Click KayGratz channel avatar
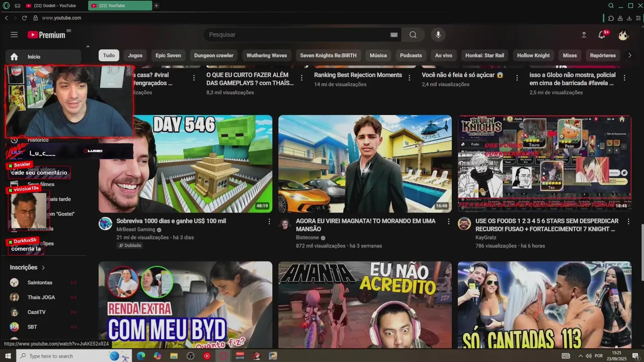This screenshot has width=644, height=362. [464, 224]
